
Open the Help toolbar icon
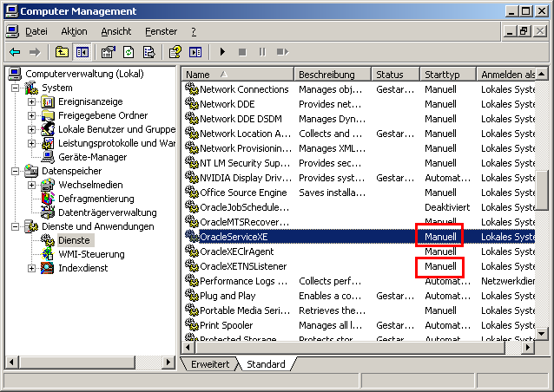(x=175, y=52)
